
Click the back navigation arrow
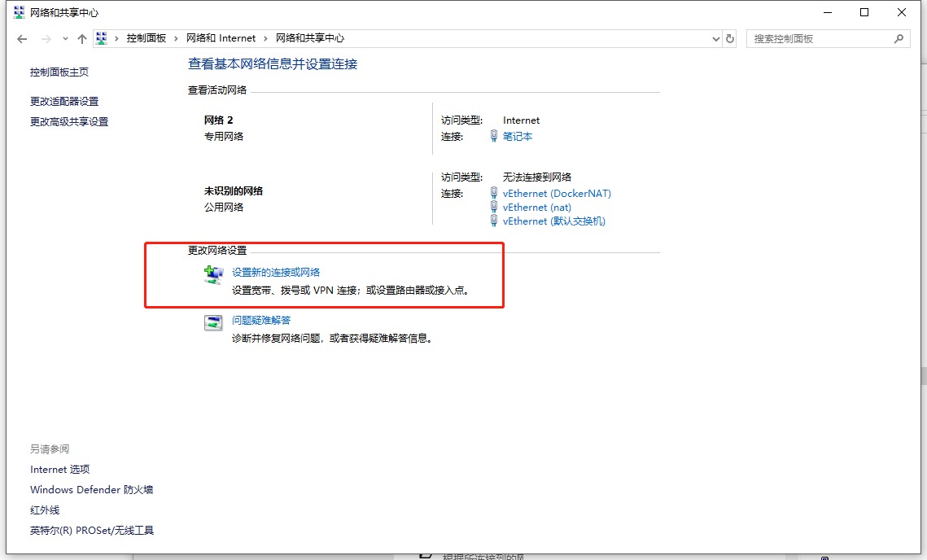(22, 39)
